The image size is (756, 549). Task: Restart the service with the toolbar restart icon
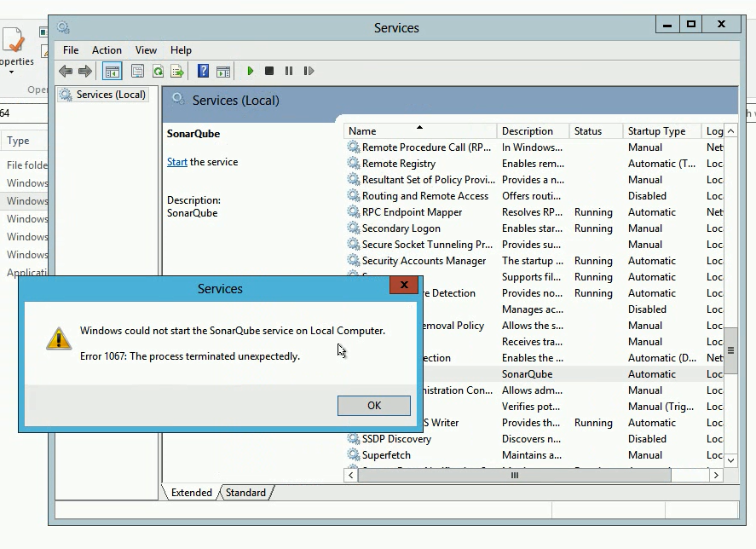coord(309,72)
